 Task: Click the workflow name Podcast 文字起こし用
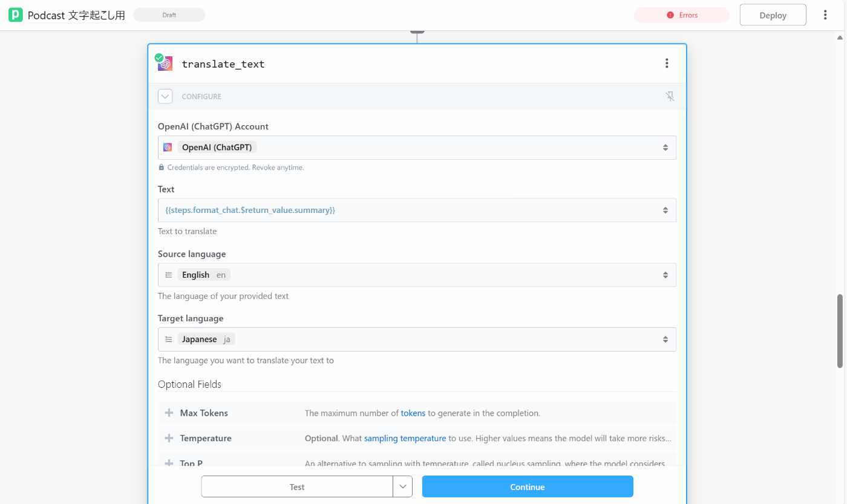tap(76, 16)
